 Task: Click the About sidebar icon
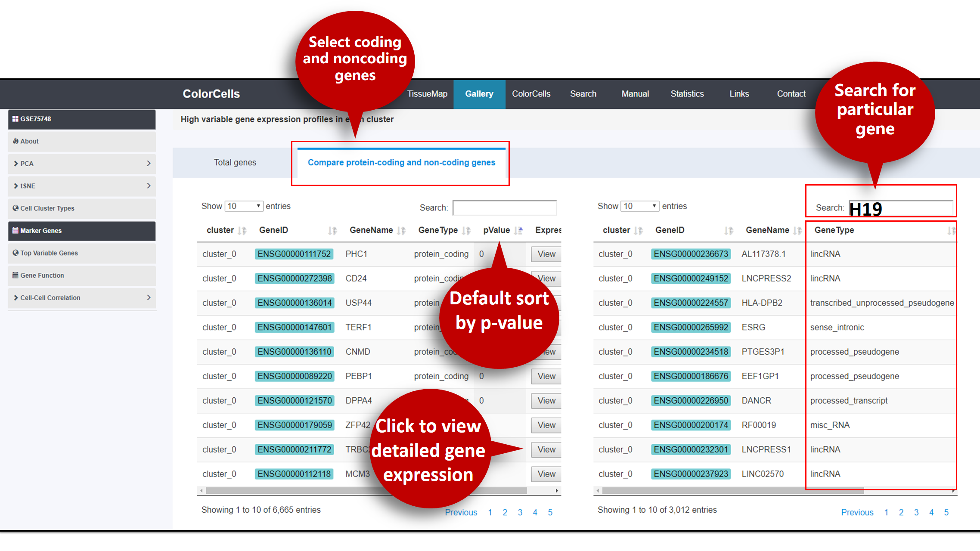16,141
